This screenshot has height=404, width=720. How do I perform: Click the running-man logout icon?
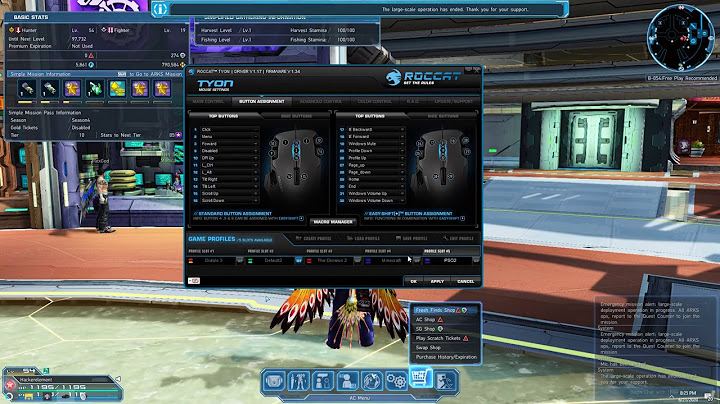[x=445, y=381]
